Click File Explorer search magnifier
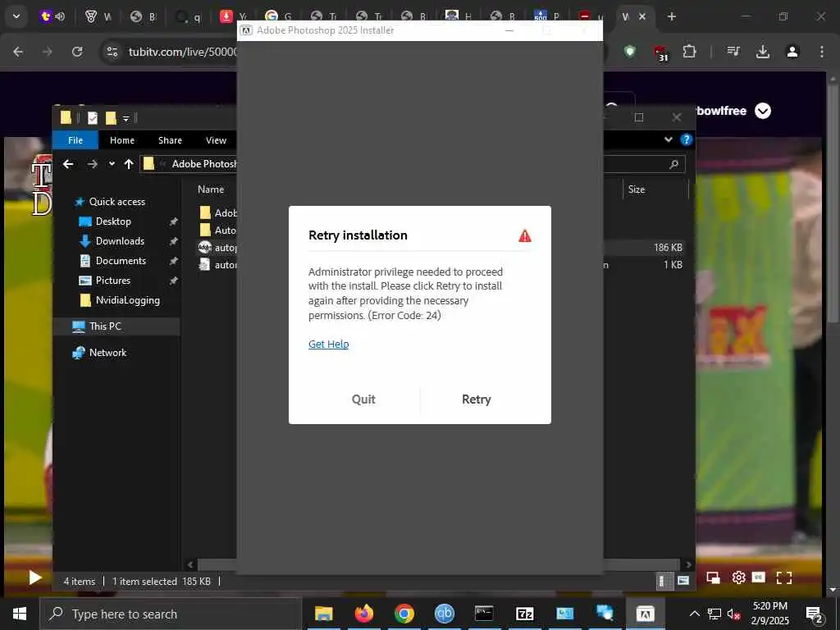This screenshot has height=630, width=840. pos(674,164)
